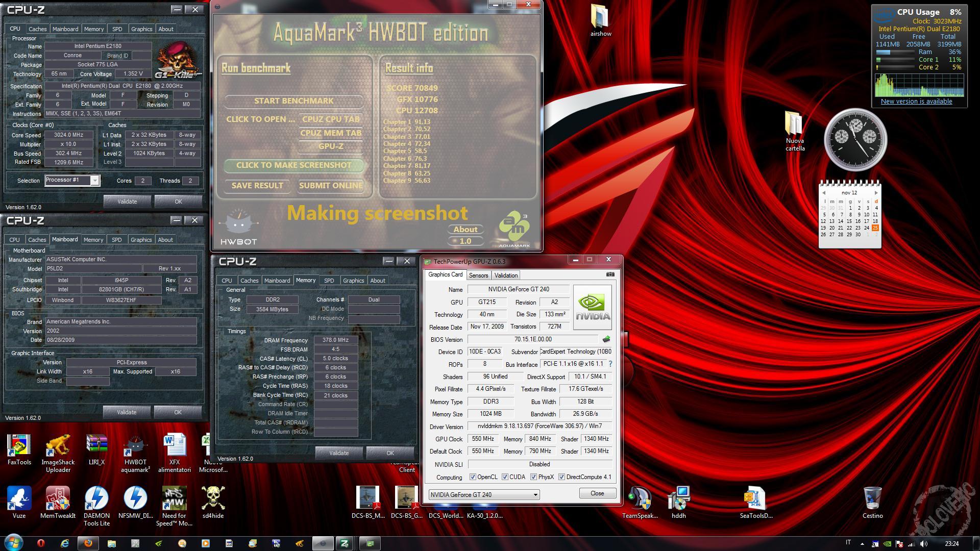Click CPUZ CPU TAB button in AquaMark
The width and height of the screenshot is (980, 551).
coord(331,119)
